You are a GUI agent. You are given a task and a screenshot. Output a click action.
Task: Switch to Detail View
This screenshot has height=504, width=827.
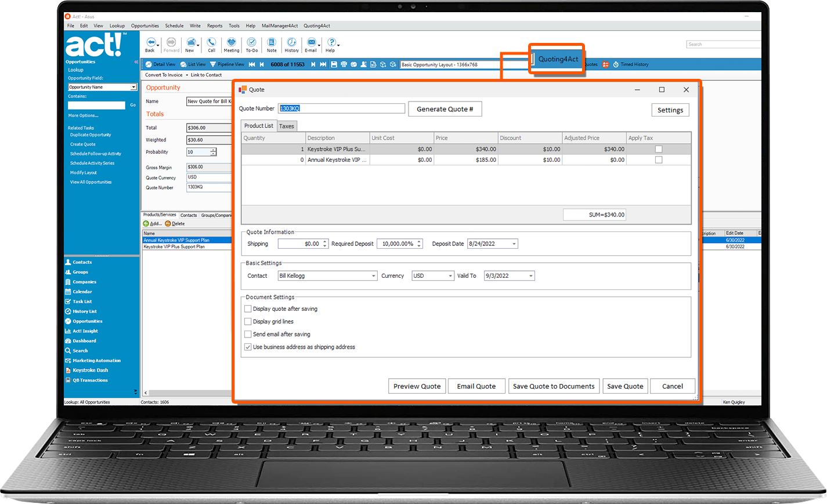(x=161, y=64)
